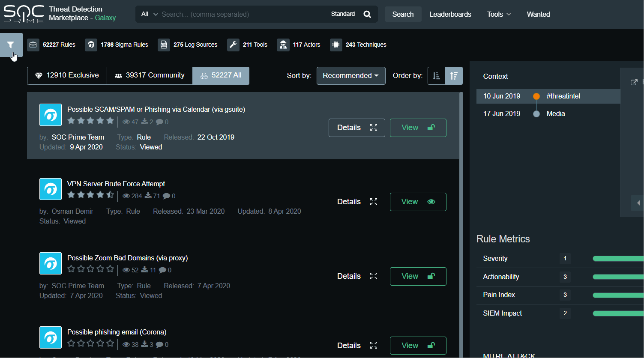Click the 211 Tools wrench icon

233,45
